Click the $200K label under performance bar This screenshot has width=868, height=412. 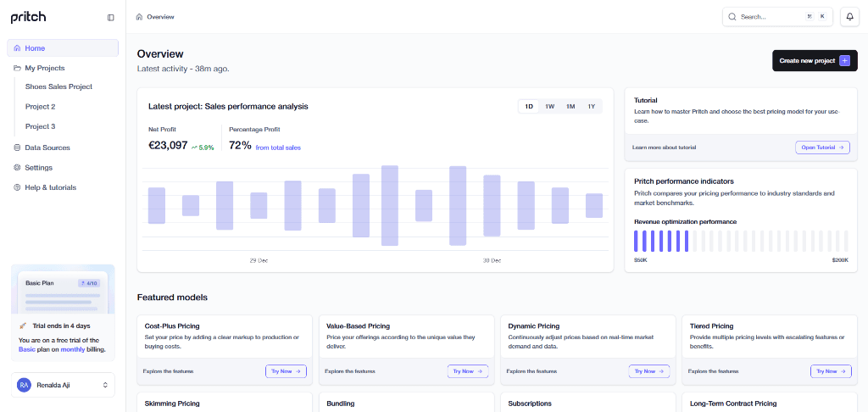(x=840, y=259)
